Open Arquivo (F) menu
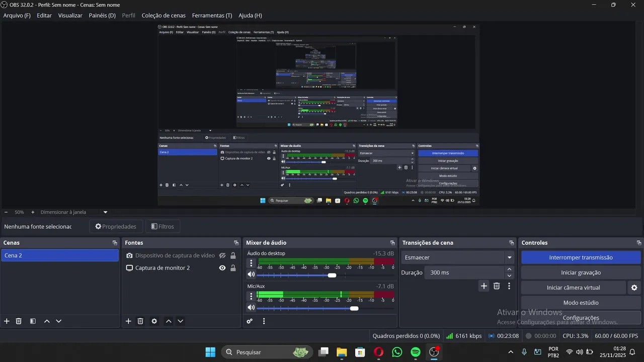Viewport: 644px width, 362px height. (17, 16)
